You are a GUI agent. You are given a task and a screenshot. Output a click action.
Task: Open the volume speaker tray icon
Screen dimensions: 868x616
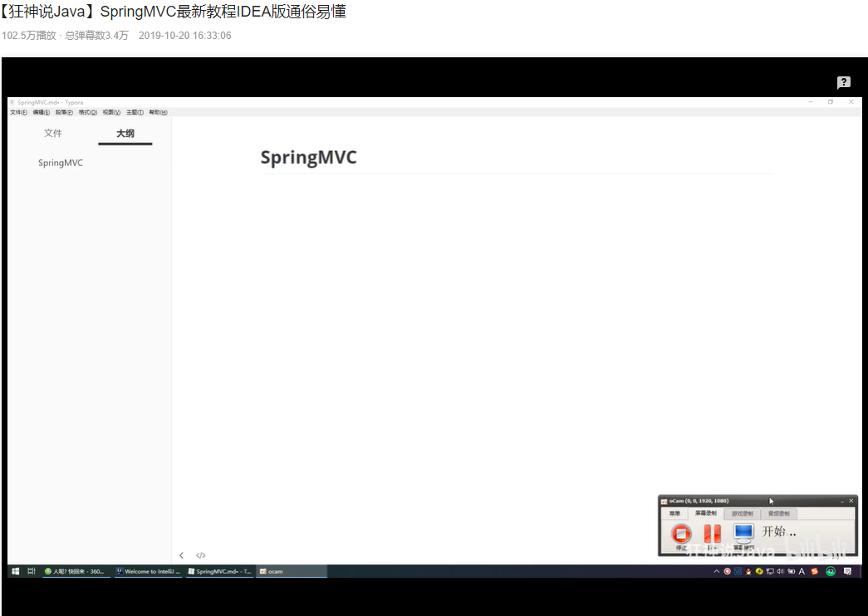pos(780,571)
